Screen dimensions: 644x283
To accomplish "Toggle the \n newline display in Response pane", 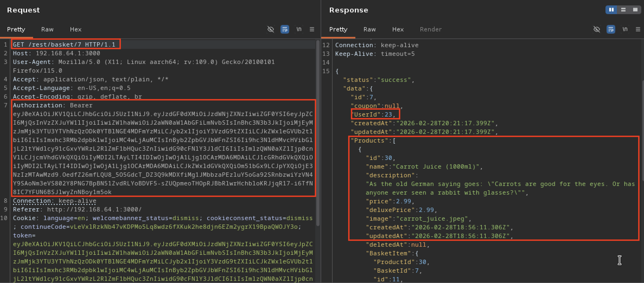I will coord(625,29).
